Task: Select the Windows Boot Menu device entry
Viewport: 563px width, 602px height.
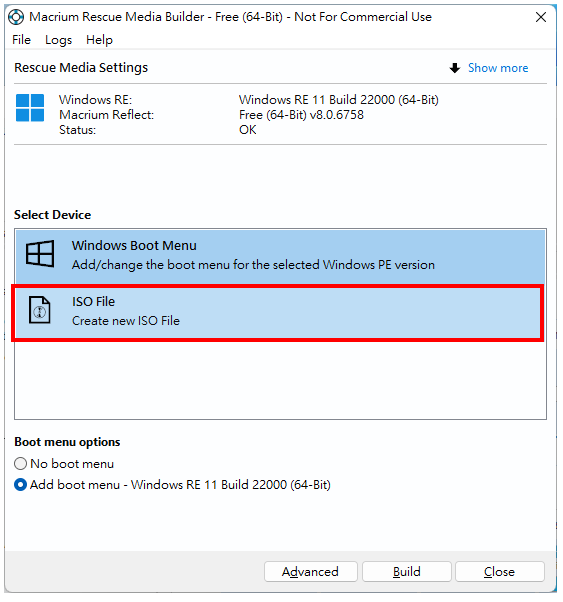Action: point(280,255)
